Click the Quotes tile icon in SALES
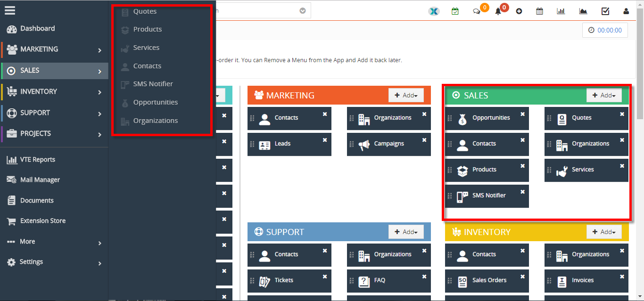The width and height of the screenshot is (644, 301). [562, 120]
